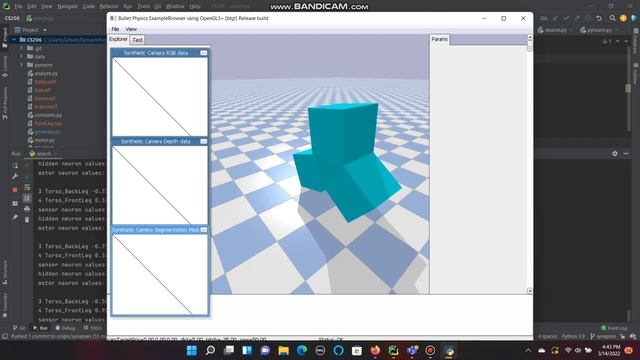Open Firefox from the taskbar

(375, 350)
